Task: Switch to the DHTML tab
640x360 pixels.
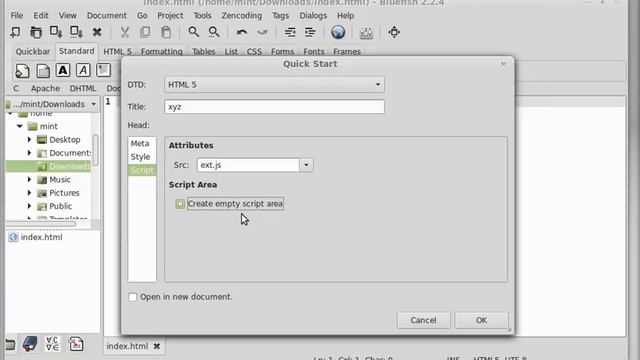Action: click(x=83, y=88)
